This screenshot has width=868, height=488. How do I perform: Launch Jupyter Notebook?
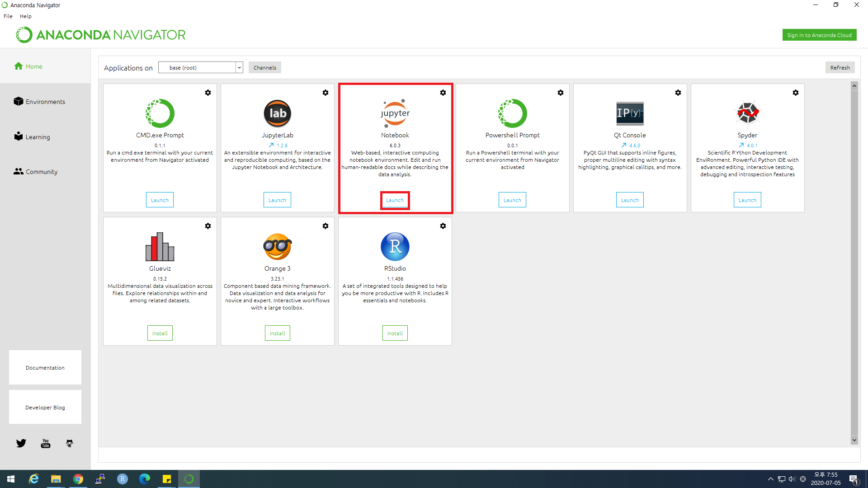coord(395,200)
